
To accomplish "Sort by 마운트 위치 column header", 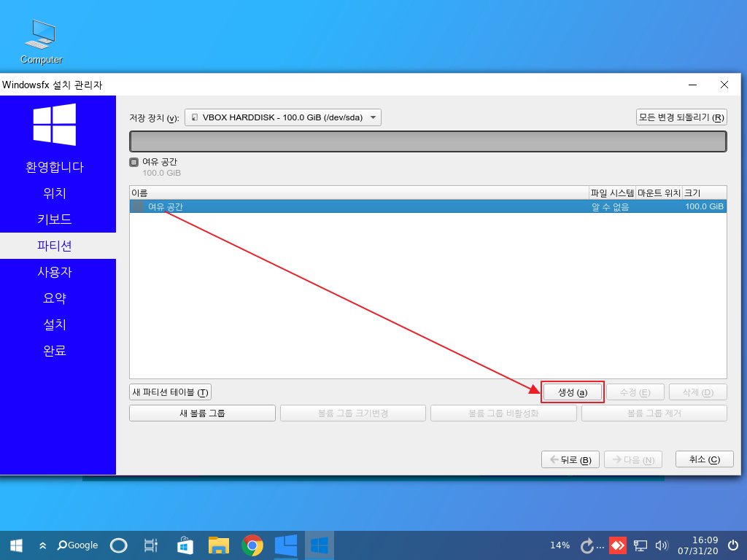I will click(x=659, y=192).
